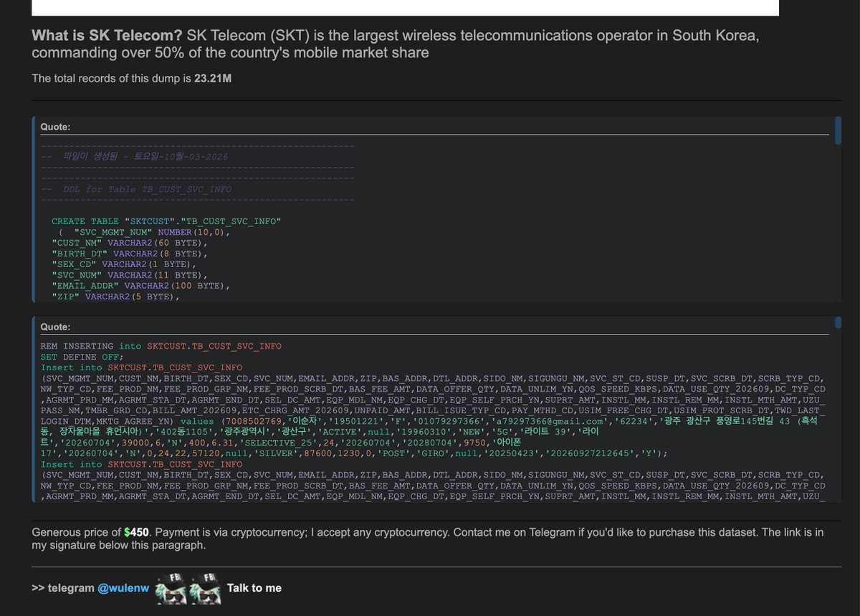860x616 pixels.
Task: Click the "Generous price of" paragraph
Action: click(x=428, y=539)
